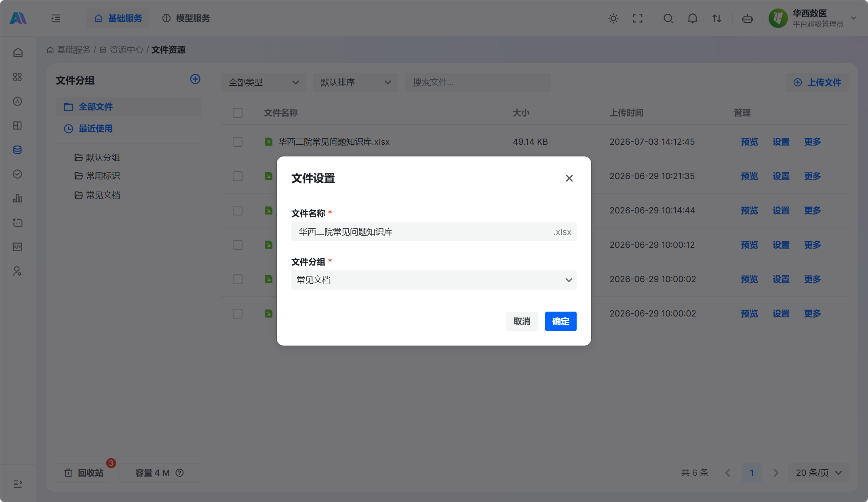868x502 pixels.
Task: Open search via the magnifier icon
Action: pos(668,18)
